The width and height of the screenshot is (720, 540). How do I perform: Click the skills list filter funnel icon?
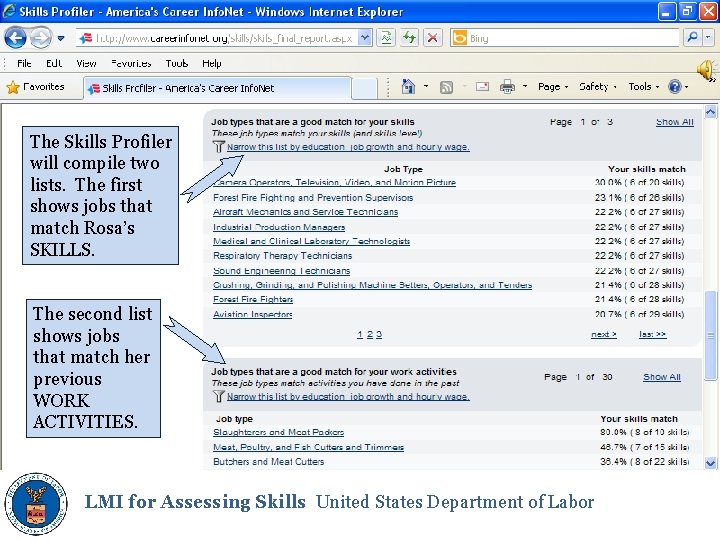coord(219,147)
